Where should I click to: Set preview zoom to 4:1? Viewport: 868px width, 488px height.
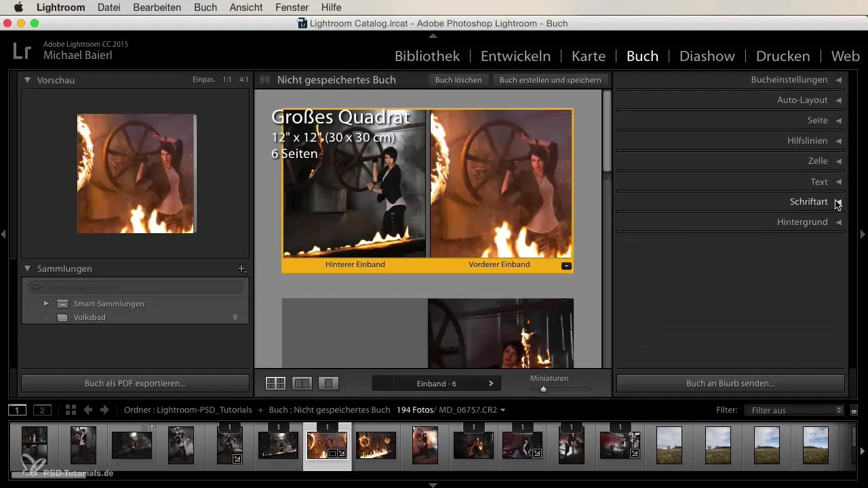(x=243, y=80)
